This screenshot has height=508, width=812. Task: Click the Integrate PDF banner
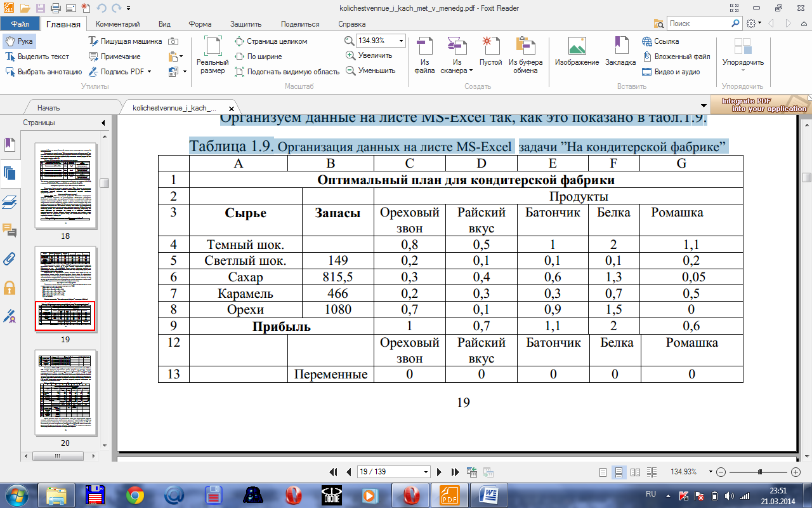pyautogui.click(x=761, y=105)
